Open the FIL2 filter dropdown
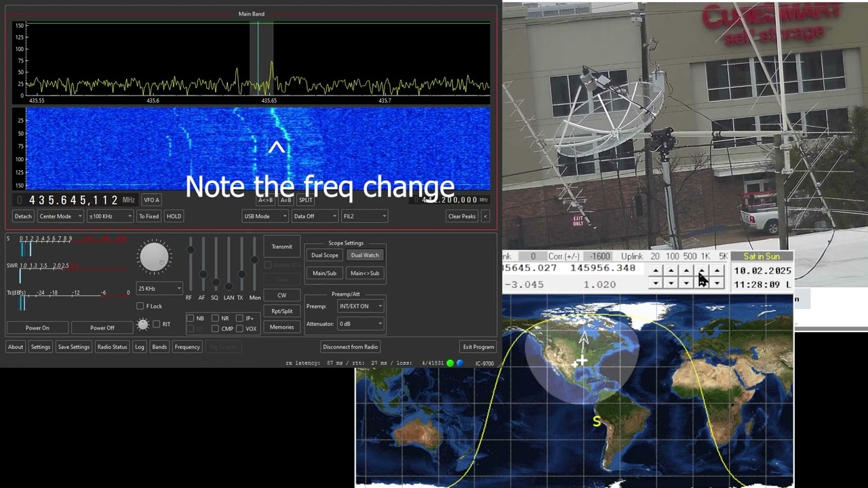Screen dimensions: 868x488 365,216
